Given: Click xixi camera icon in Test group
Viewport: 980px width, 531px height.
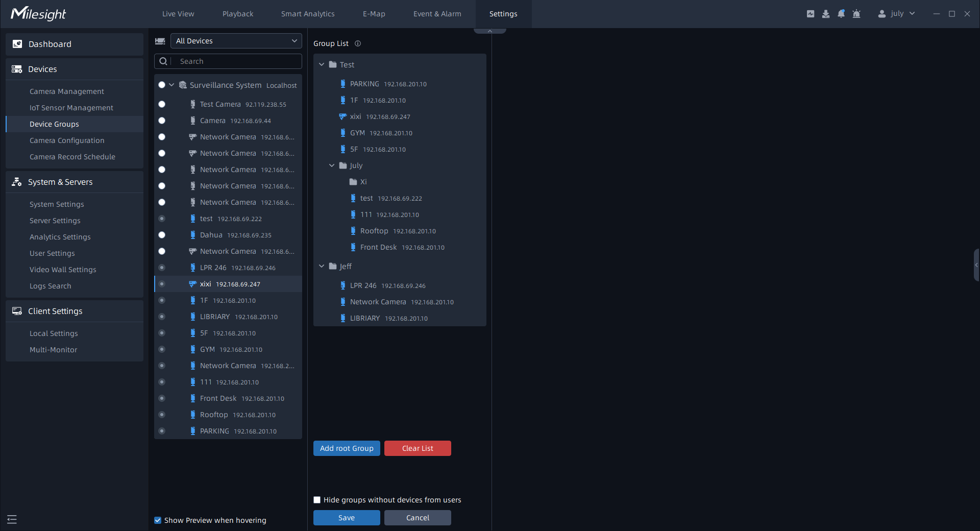Looking at the screenshot, I should coord(343,116).
